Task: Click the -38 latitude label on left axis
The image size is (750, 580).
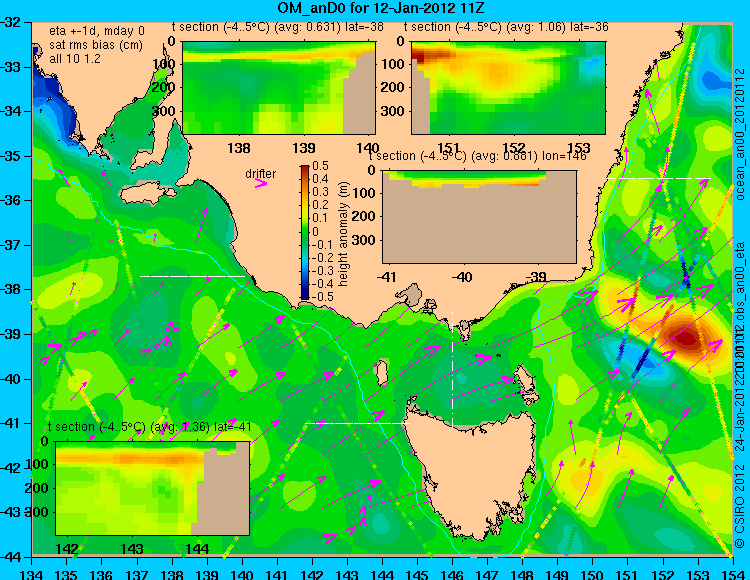Action: click(11, 290)
